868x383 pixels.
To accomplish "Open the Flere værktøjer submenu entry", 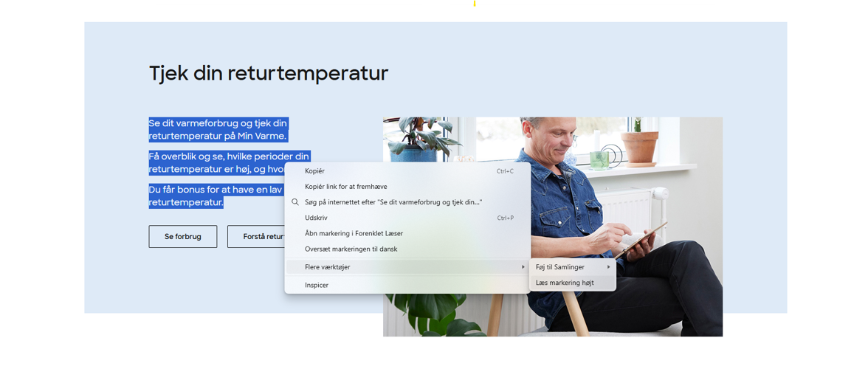I will tap(328, 267).
